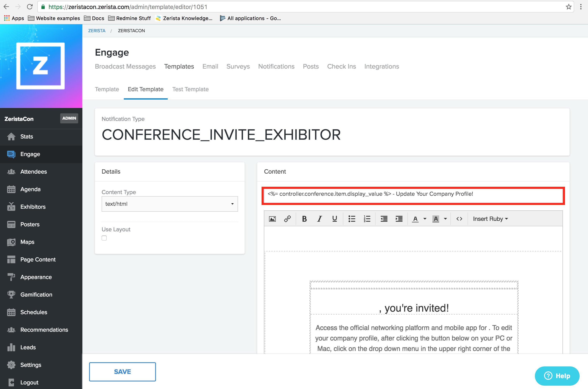
Task: Open the Surveys section
Action: 238,67
